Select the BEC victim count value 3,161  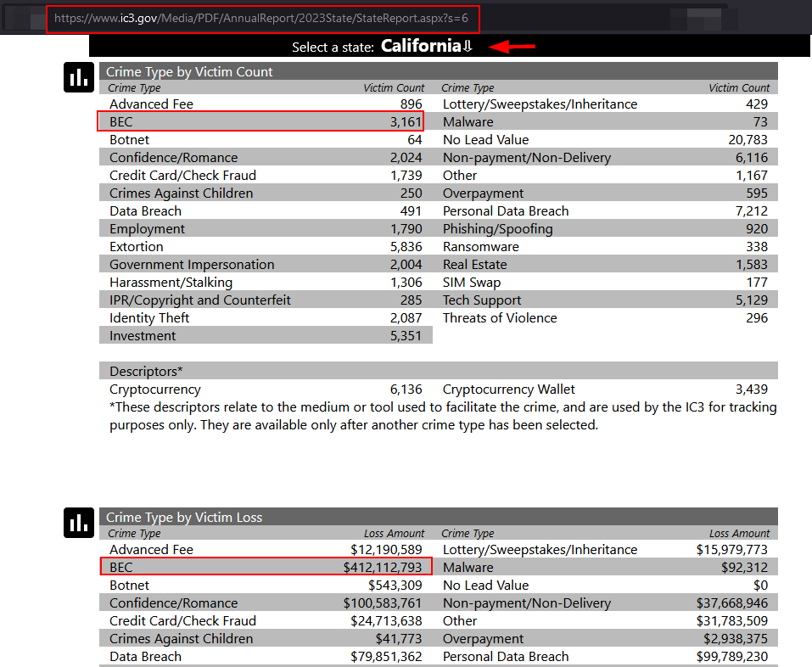pyautogui.click(x=406, y=122)
